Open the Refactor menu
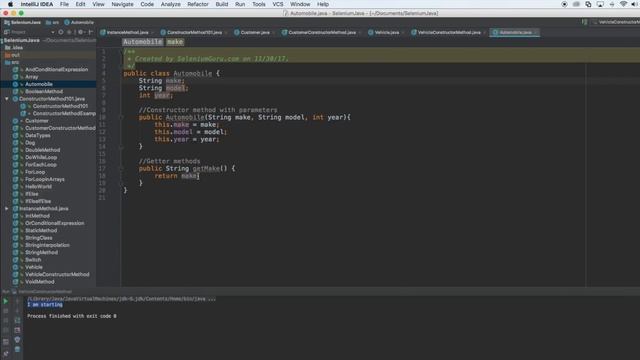The height and width of the screenshot is (360, 640). click(198, 4)
